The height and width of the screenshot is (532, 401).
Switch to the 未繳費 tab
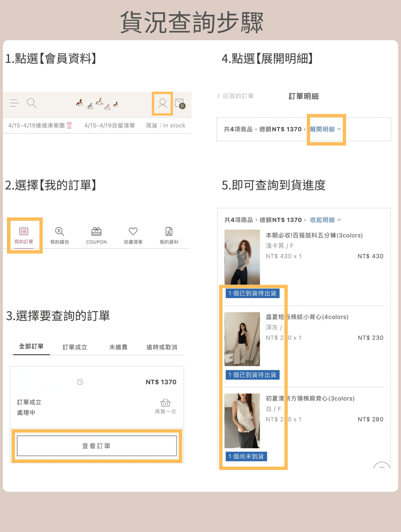118,347
